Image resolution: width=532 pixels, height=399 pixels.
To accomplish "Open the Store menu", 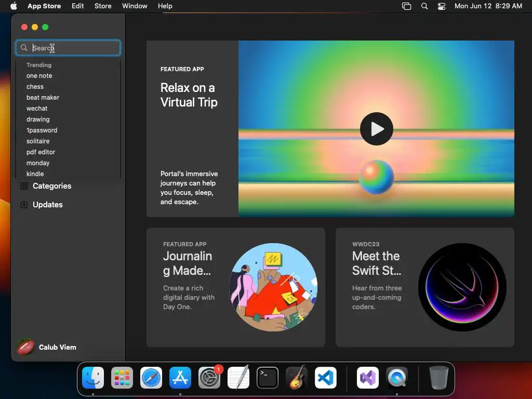I will [x=103, y=6].
